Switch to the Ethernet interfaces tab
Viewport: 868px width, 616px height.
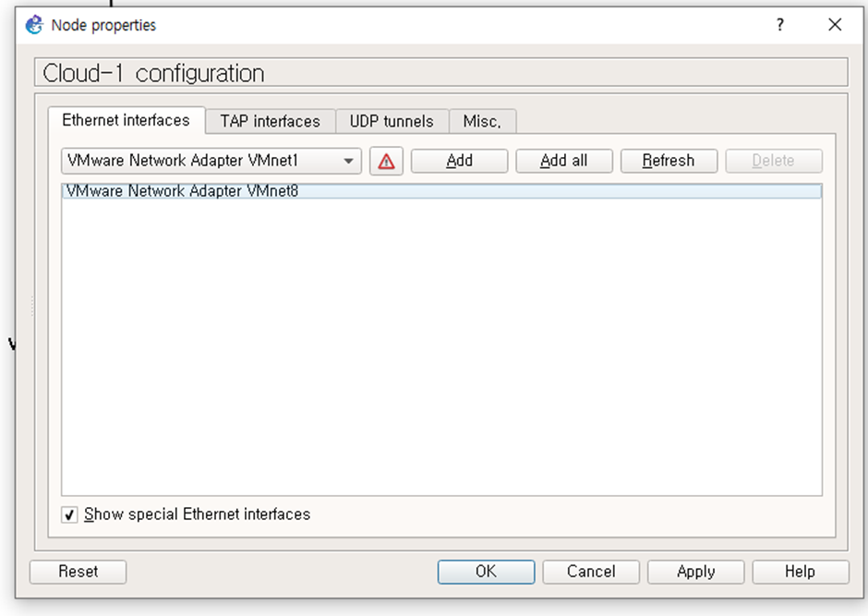(x=127, y=121)
